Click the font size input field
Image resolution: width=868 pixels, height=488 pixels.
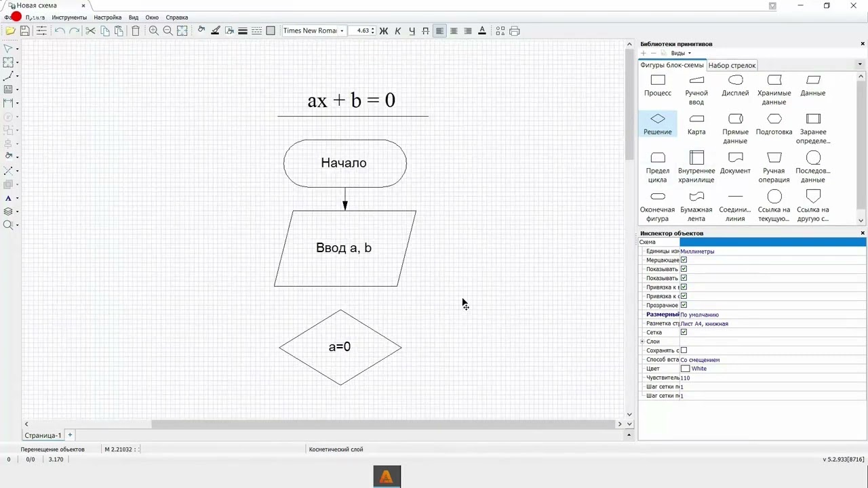click(359, 30)
